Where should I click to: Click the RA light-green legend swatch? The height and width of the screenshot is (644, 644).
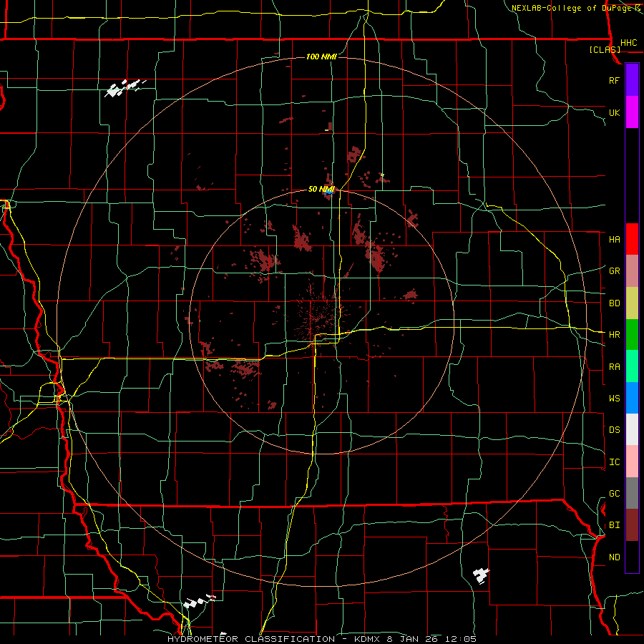(x=632, y=366)
